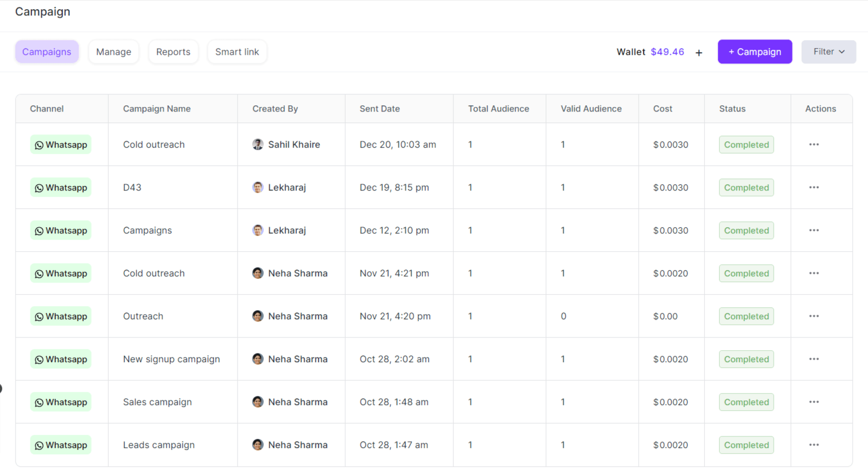Screen dimensions: 868x472
Task: Open the Smart link tab
Action: point(237,51)
